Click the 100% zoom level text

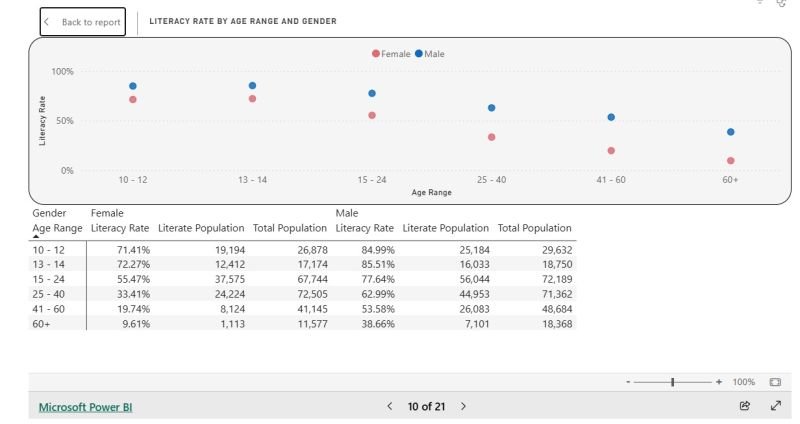[743, 382]
